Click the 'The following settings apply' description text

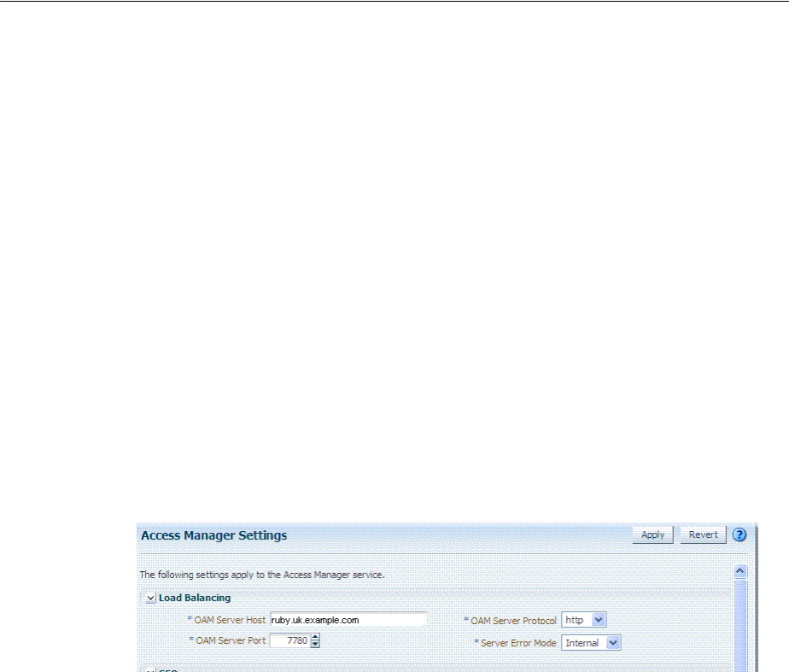[x=262, y=575]
